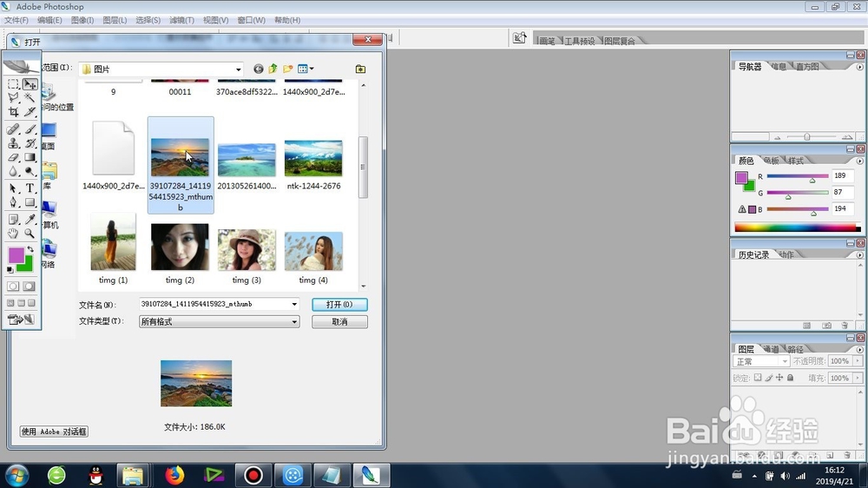Click the Open (打开) button
This screenshot has height=488, width=868.
(x=339, y=305)
